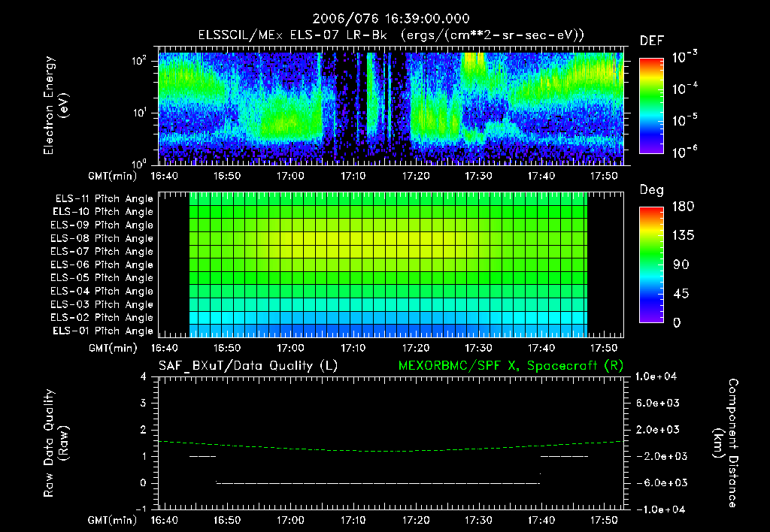The width and height of the screenshot is (770, 532).
Task: Click '17:50' on the spectrogram time axis
Action: coord(604,176)
